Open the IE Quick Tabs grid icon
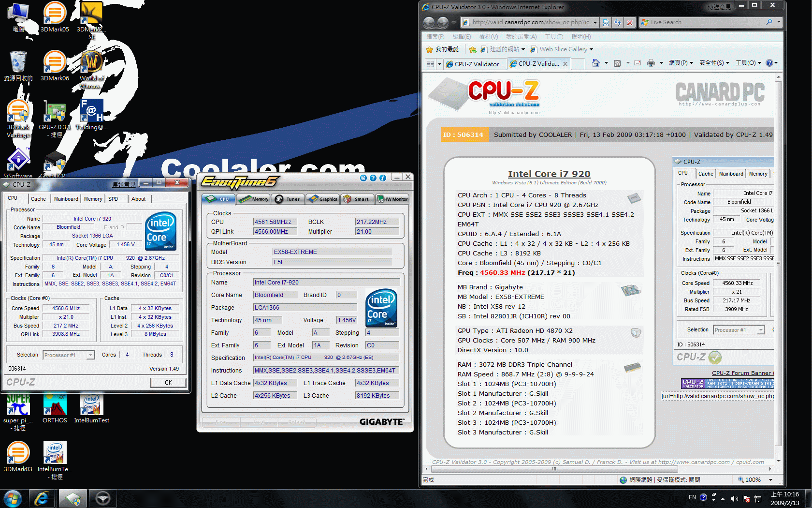812x508 pixels. (x=430, y=64)
